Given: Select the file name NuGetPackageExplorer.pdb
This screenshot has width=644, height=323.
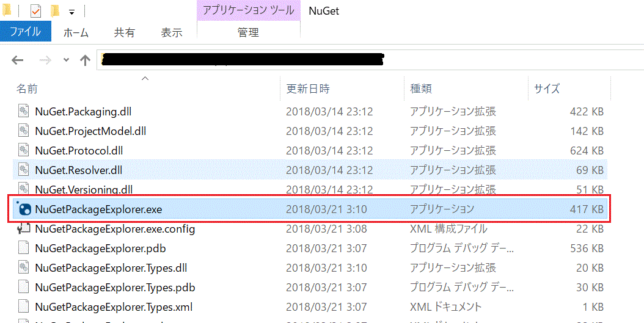Looking at the screenshot, I should (101, 249).
